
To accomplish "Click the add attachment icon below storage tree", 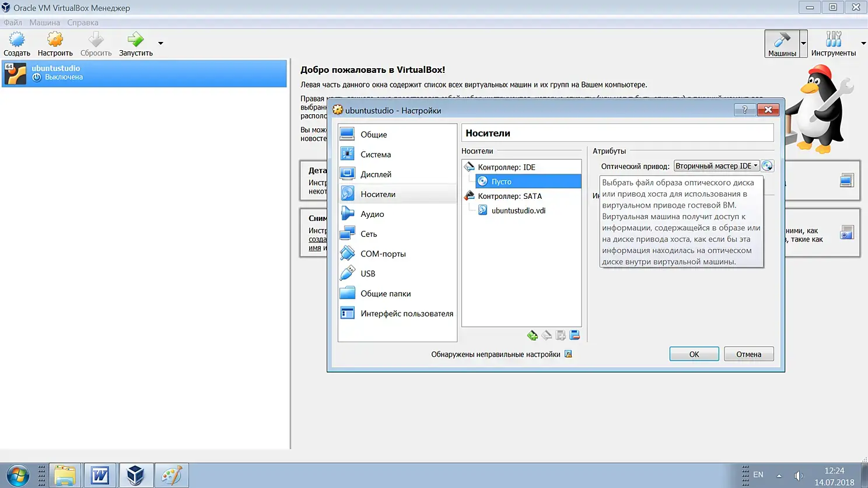I will tap(561, 335).
